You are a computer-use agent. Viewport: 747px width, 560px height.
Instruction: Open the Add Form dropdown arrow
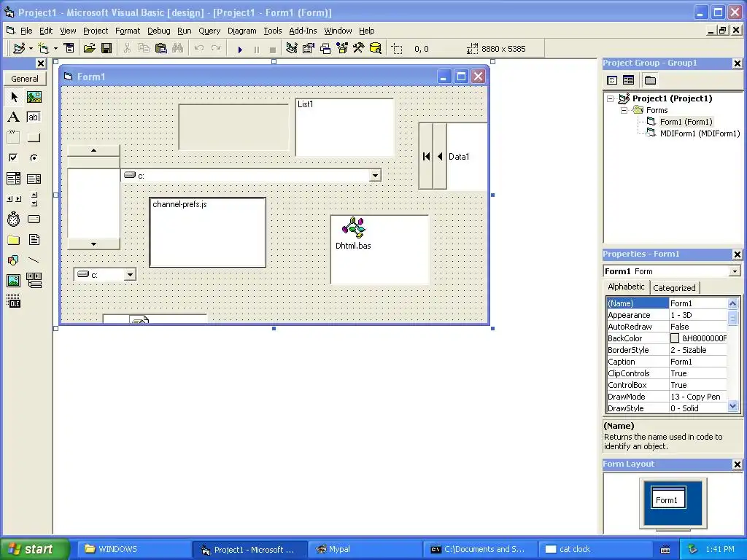[x=55, y=48]
